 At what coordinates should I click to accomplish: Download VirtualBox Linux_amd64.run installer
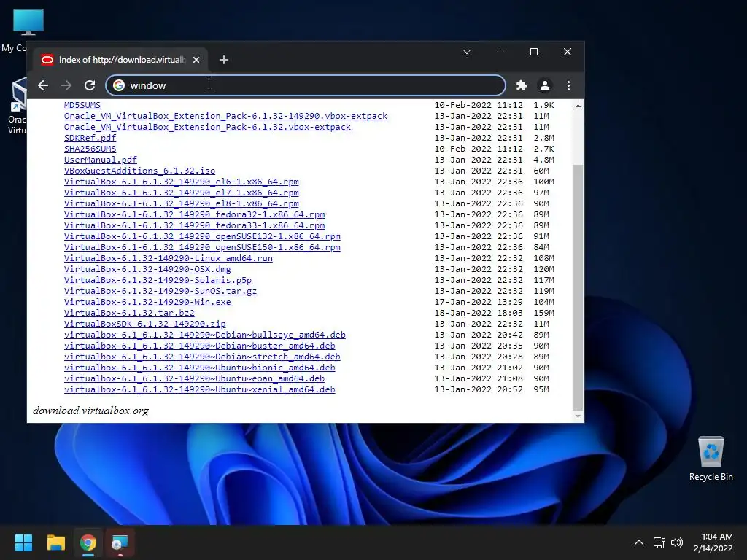click(x=169, y=258)
